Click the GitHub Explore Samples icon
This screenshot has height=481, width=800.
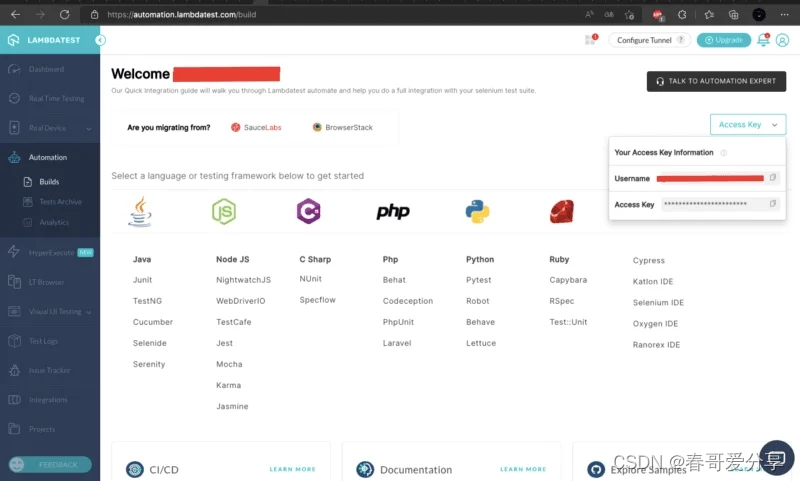point(596,469)
